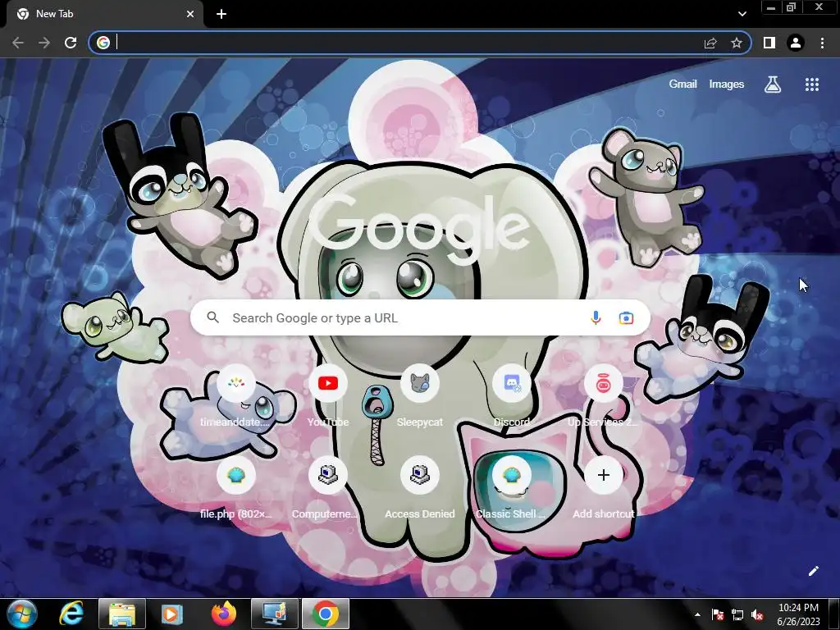Open a new tab with plus button
840x630 pixels.
pyautogui.click(x=221, y=14)
